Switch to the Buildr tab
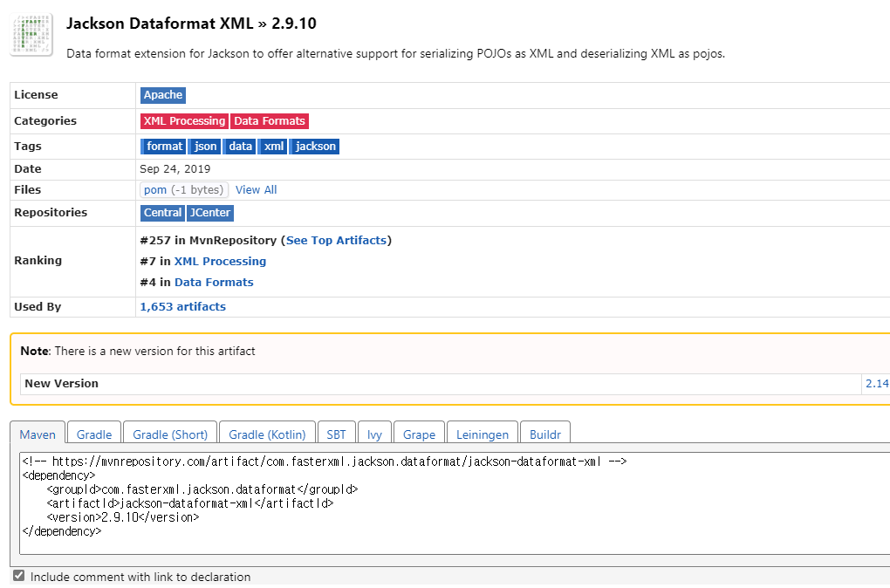The image size is (890, 588). coord(544,434)
